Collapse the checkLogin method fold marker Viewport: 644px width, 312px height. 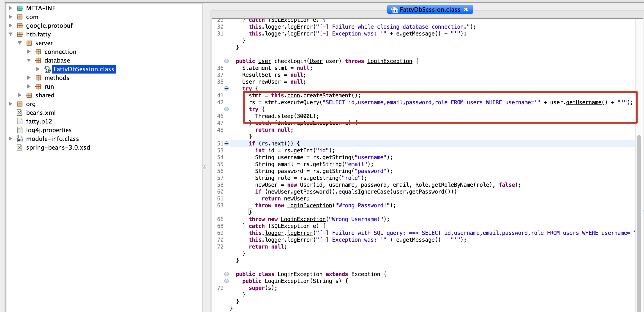click(x=226, y=61)
